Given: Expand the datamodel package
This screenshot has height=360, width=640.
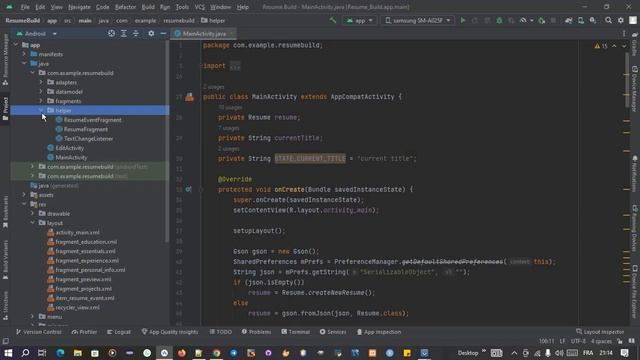Looking at the screenshot, I should tap(40, 91).
